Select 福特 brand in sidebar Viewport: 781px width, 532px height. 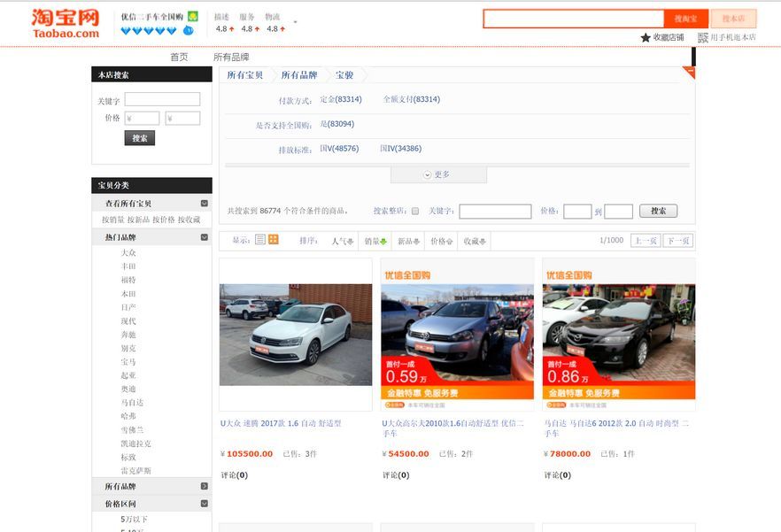coord(128,280)
